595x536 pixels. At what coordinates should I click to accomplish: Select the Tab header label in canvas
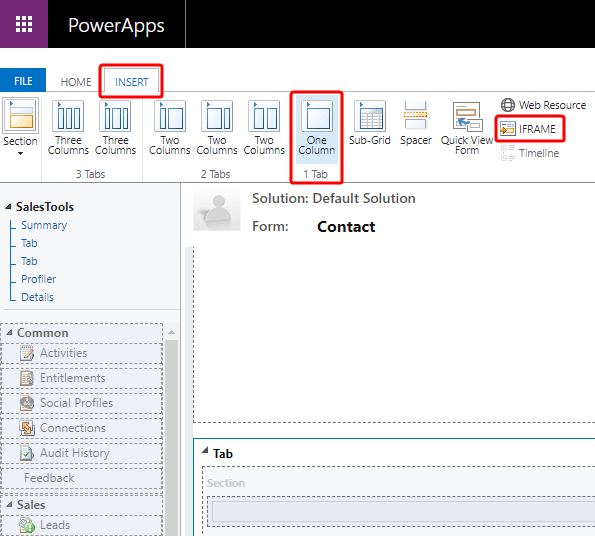coord(223,454)
